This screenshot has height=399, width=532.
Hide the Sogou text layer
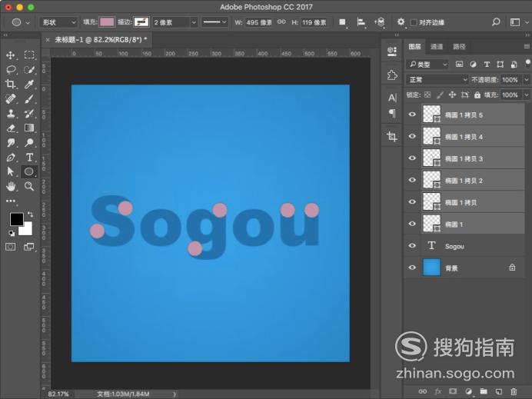click(412, 246)
